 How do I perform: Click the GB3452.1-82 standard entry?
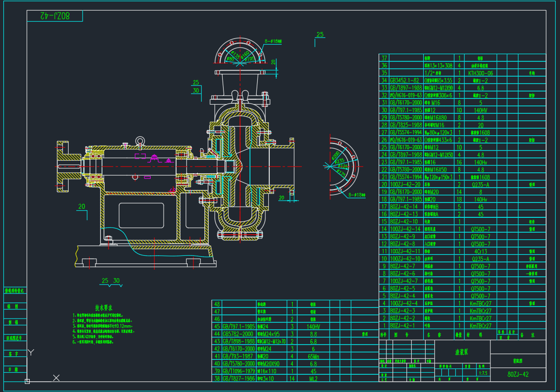405,81
